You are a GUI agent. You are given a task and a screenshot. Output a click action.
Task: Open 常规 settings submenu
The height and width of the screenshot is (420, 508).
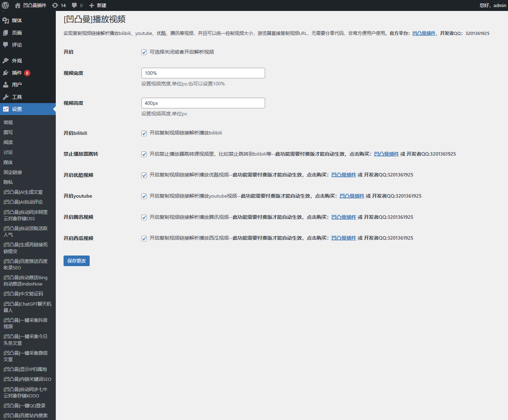tap(8, 122)
